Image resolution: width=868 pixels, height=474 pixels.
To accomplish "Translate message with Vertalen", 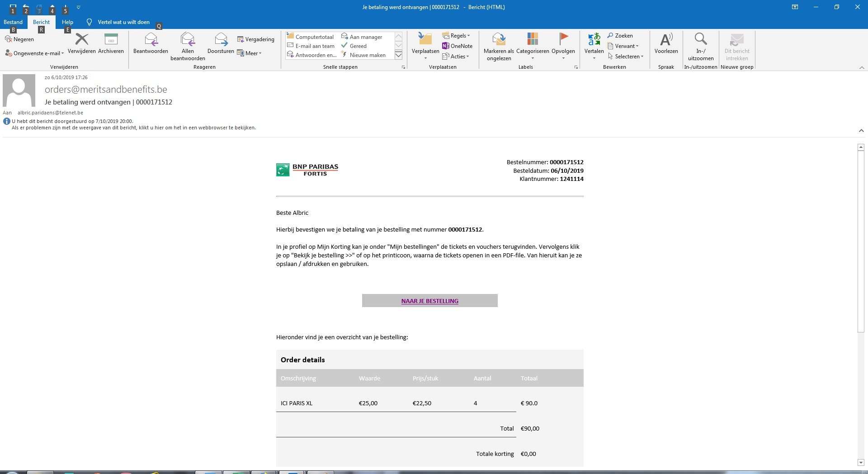I will pos(594,46).
